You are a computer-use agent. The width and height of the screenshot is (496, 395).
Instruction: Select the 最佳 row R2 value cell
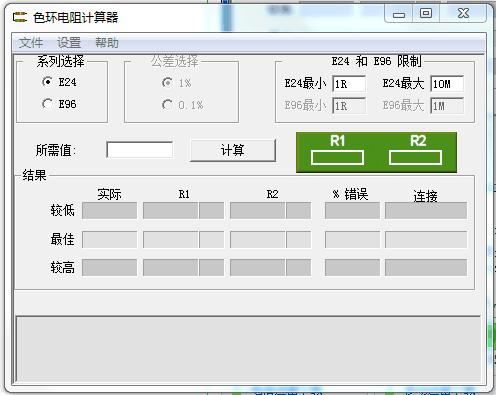click(258, 240)
